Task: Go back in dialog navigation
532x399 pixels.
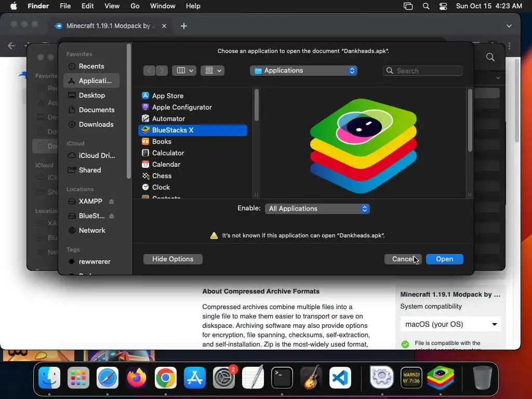Action: (x=149, y=71)
